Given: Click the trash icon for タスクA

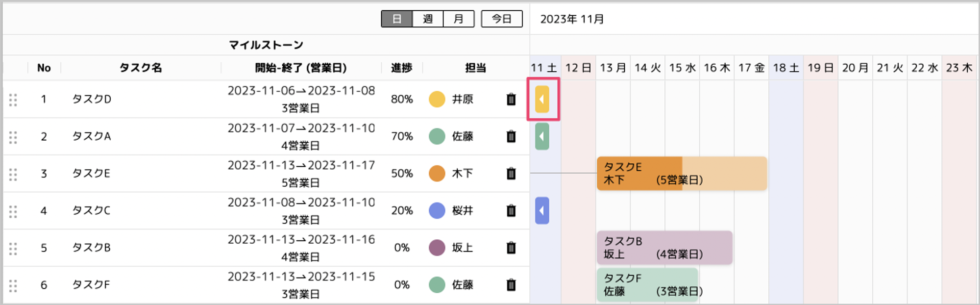Looking at the screenshot, I should pos(511,136).
